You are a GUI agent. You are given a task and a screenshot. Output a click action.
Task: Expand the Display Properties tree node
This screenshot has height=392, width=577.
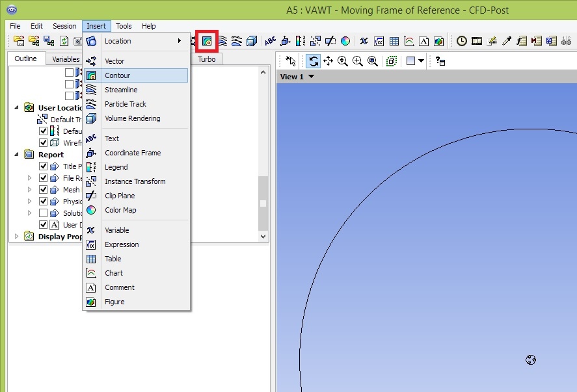click(16, 237)
